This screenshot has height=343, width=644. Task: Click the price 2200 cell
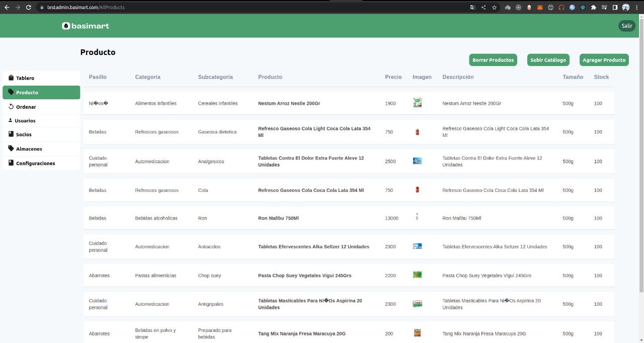(x=390, y=276)
